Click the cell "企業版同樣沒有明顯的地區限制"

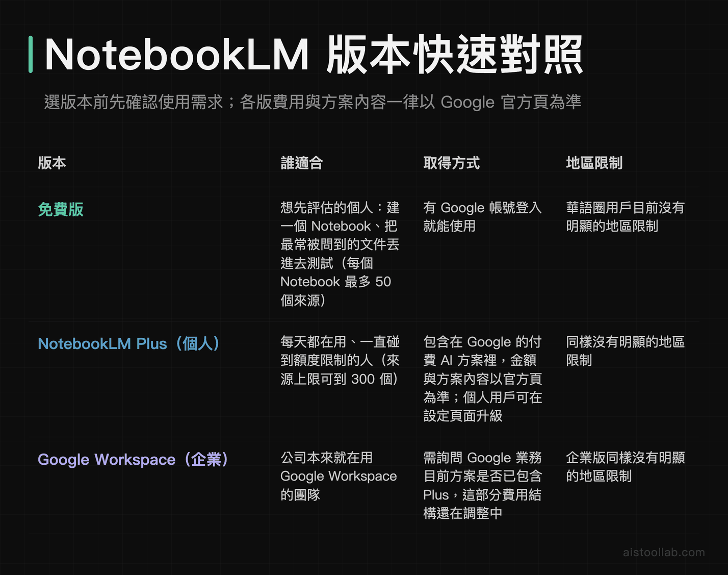tap(625, 467)
